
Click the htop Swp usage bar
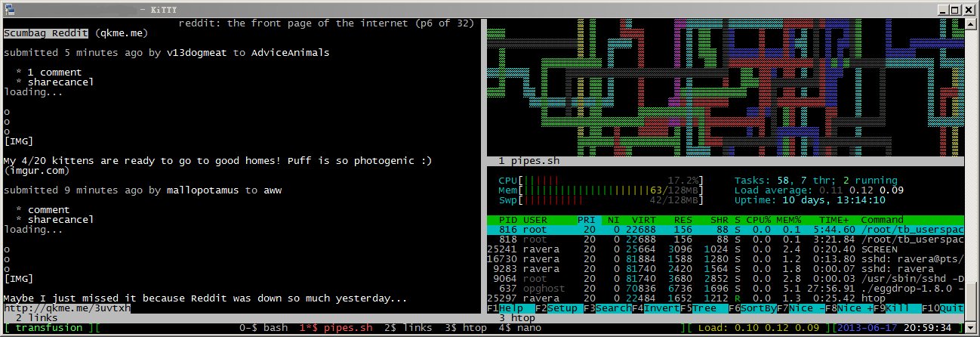pos(600,200)
